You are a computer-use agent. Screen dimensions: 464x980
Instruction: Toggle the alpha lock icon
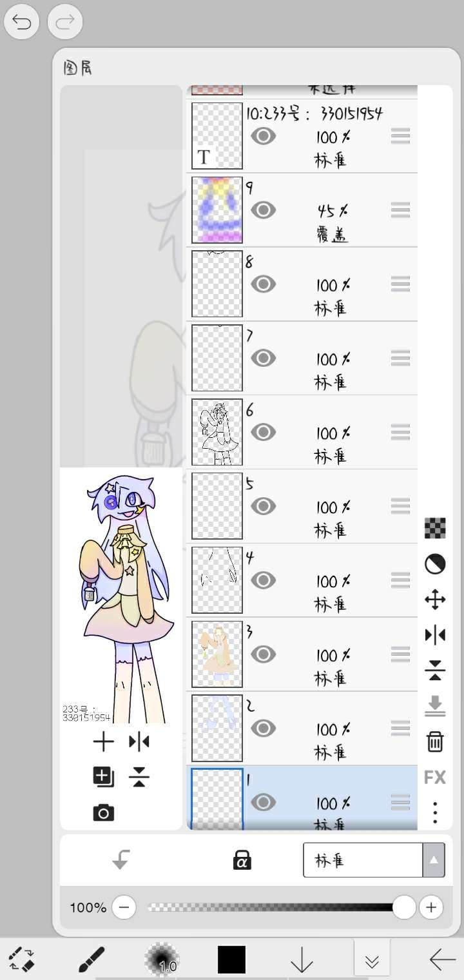tap(242, 859)
